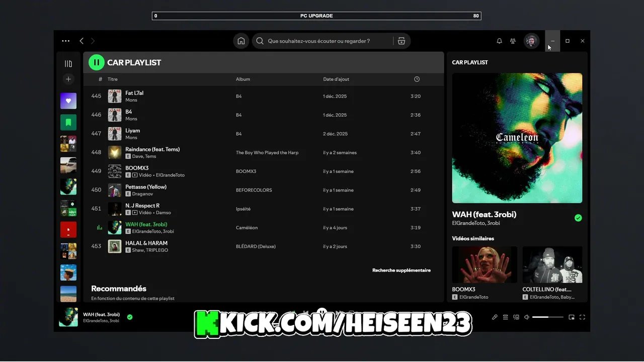Screen dimensions: 644x362
Task: Open the user profile avatar menu
Action: coord(531,41)
